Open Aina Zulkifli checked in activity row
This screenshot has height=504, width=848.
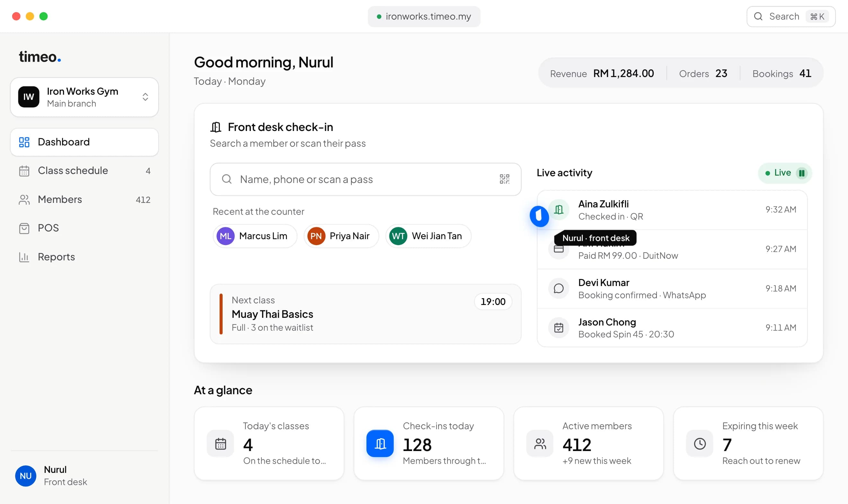click(672, 210)
